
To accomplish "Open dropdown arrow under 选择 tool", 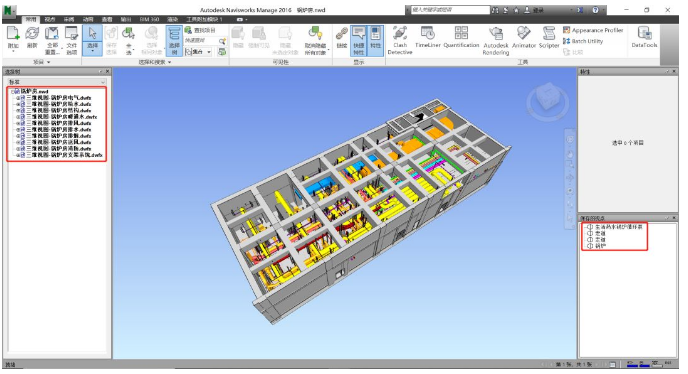I will point(93,51).
